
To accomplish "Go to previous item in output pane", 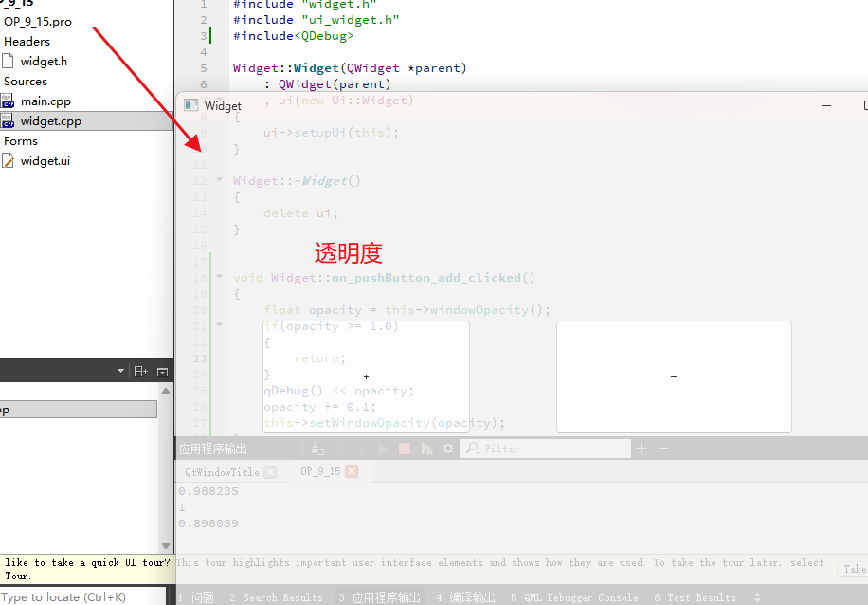I will tap(339, 449).
